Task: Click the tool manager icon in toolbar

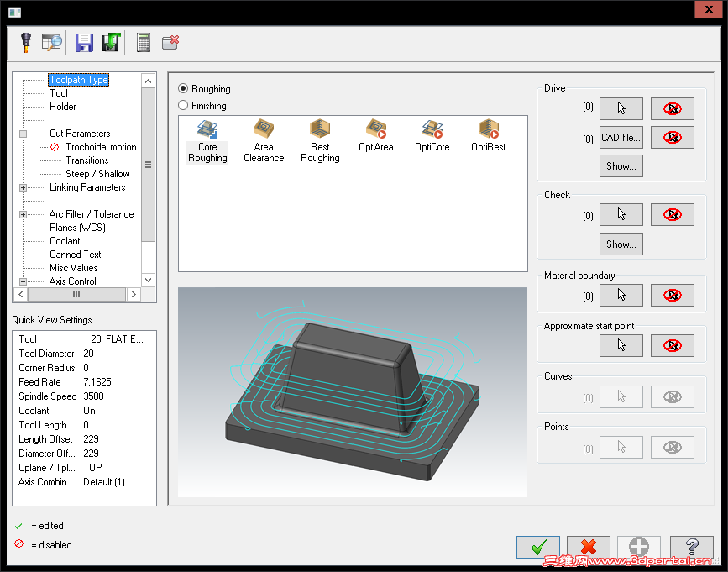Action: [26, 43]
